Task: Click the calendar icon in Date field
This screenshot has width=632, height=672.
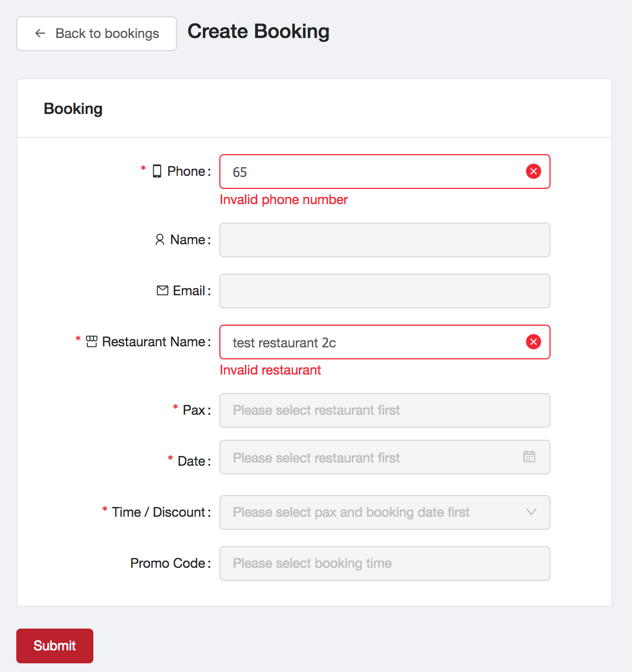Action: point(529,457)
